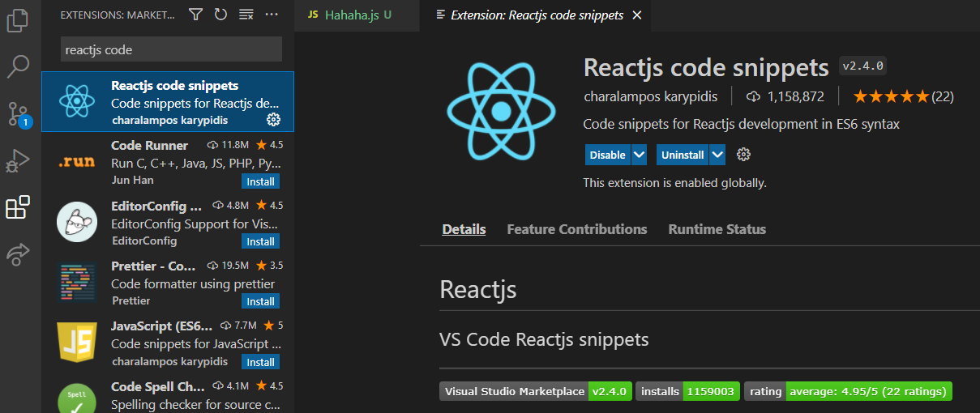Open the Details tab
Viewport: 980px width, 413px height.
point(464,229)
